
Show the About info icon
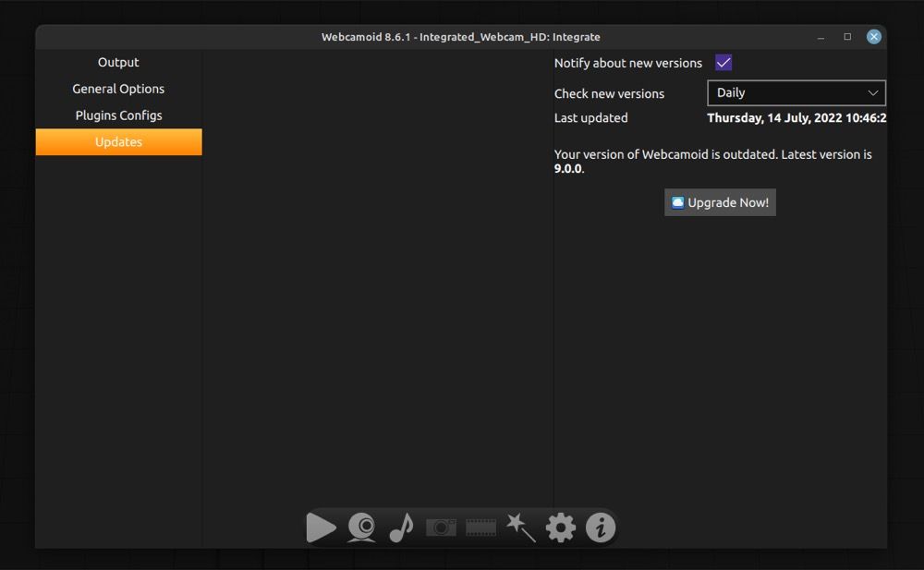601,527
